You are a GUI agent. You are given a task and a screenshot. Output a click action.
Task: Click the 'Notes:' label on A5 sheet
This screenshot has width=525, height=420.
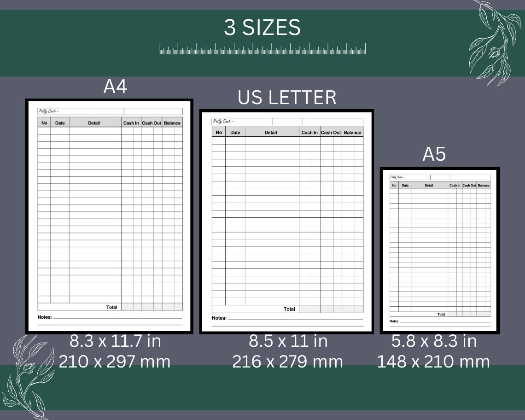pyautogui.click(x=394, y=321)
